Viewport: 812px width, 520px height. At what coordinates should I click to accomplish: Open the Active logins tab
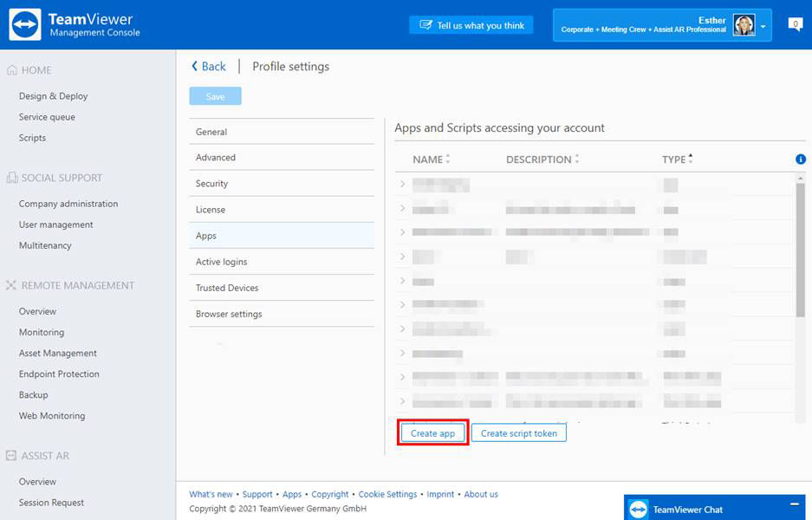[x=282, y=262]
